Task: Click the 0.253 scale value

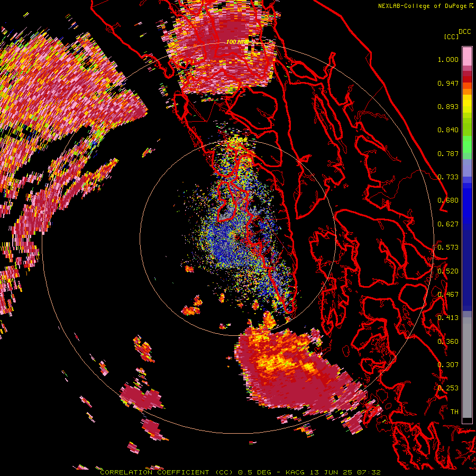Action: click(448, 388)
